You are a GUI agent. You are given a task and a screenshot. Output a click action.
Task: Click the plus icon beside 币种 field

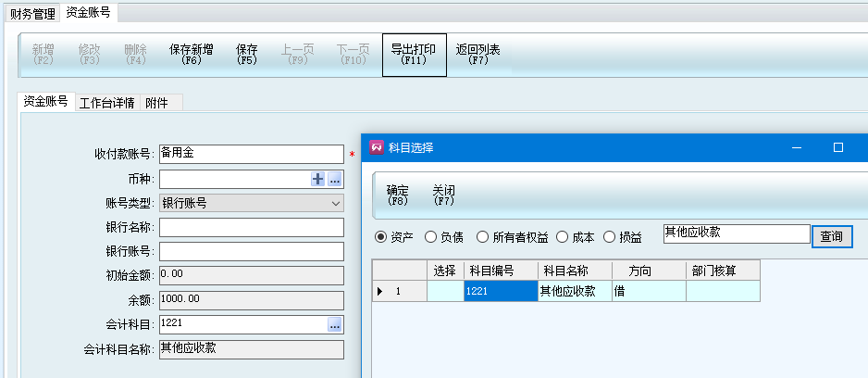318,179
